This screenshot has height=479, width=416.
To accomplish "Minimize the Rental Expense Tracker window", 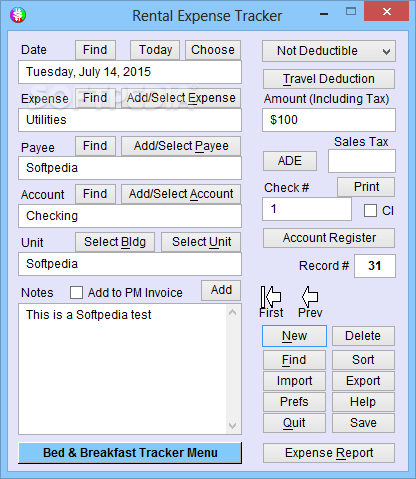I will 324,14.
